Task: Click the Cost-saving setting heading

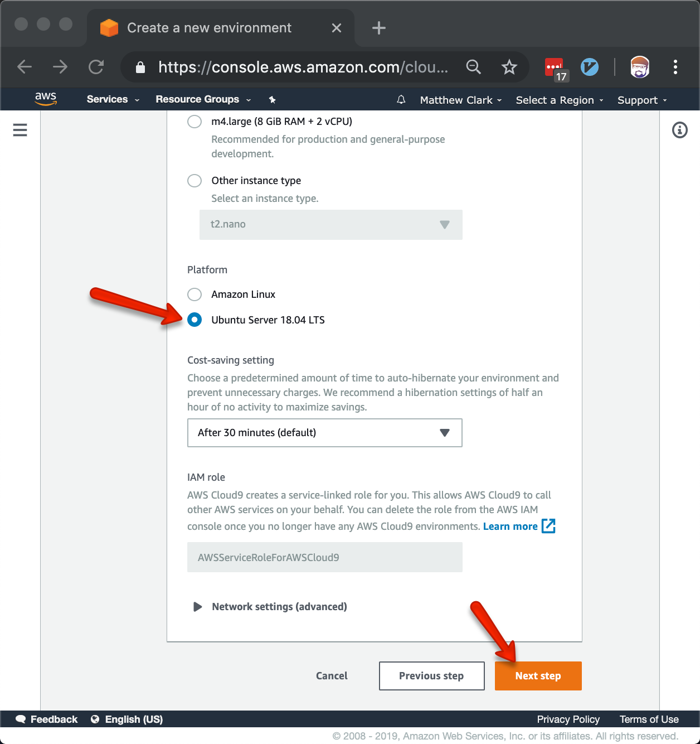Action: click(231, 360)
